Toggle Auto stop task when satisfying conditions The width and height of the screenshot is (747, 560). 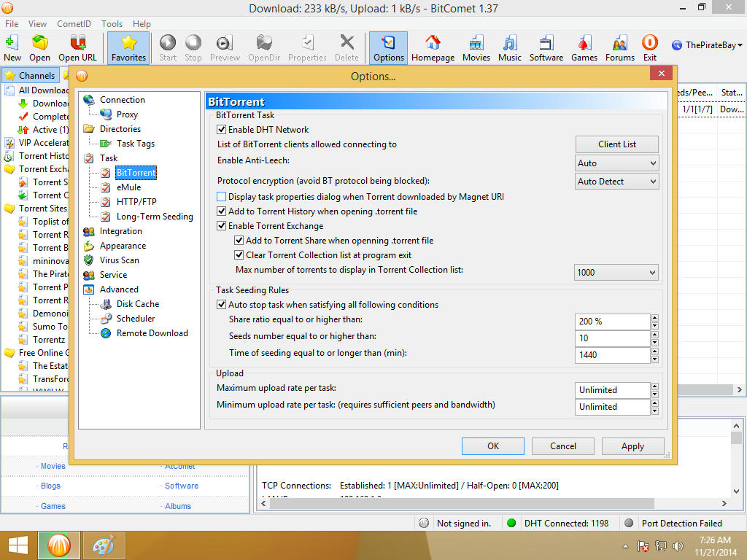click(221, 305)
